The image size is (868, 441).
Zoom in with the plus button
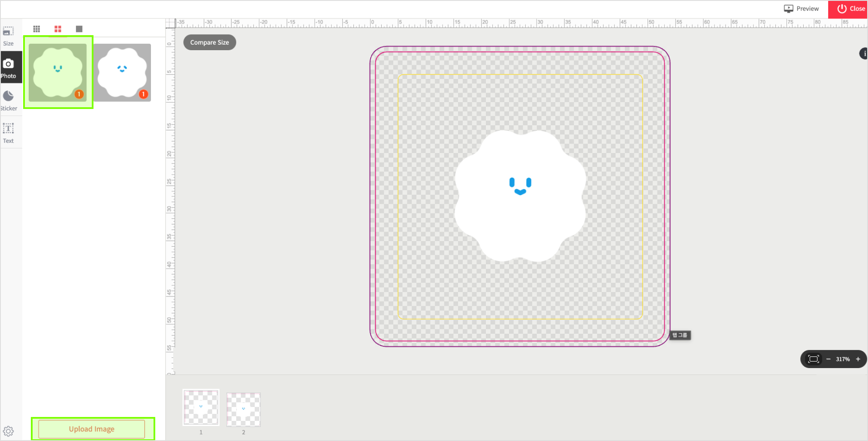[858, 359]
